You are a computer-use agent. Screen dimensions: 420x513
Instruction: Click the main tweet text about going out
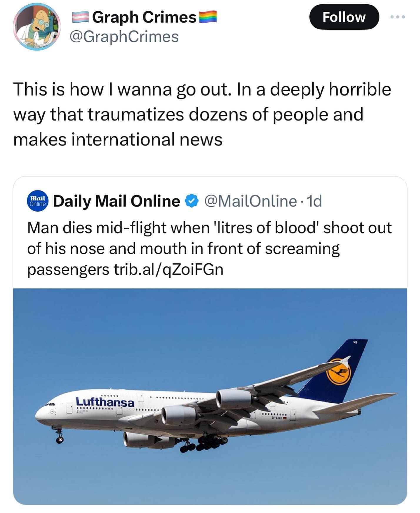(202, 114)
